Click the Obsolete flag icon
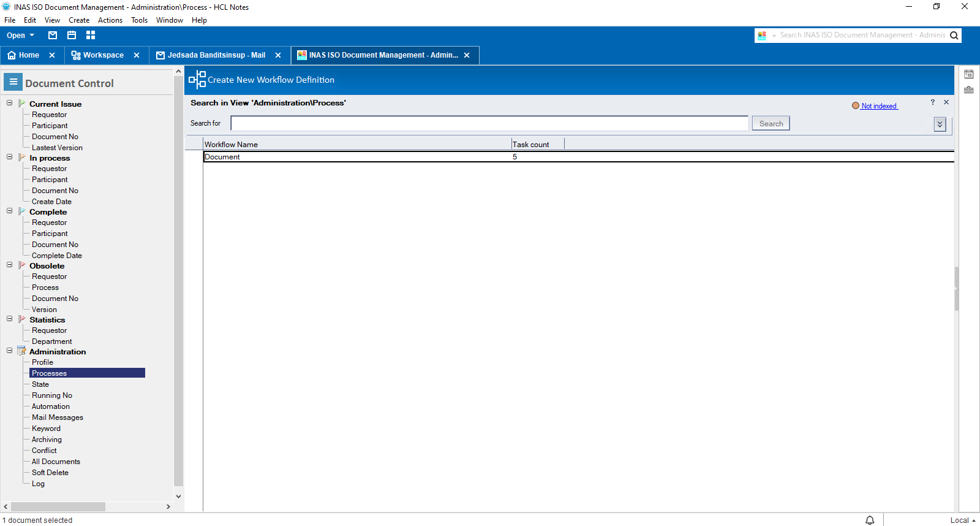This screenshot has width=980, height=526. [22, 265]
